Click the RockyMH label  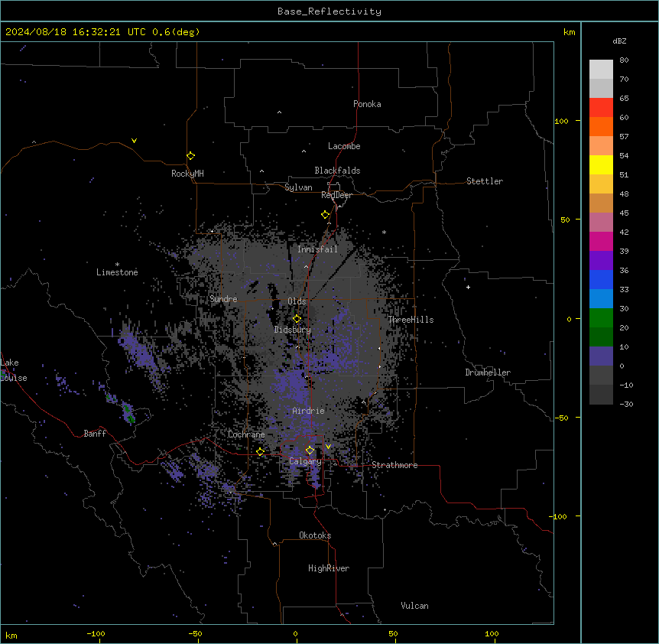click(187, 174)
